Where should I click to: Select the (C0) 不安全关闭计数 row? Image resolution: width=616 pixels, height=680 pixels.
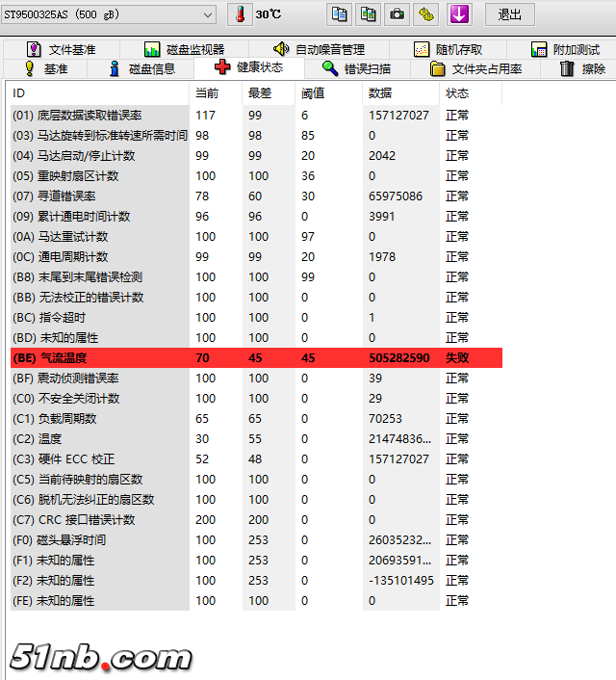(256, 399)
